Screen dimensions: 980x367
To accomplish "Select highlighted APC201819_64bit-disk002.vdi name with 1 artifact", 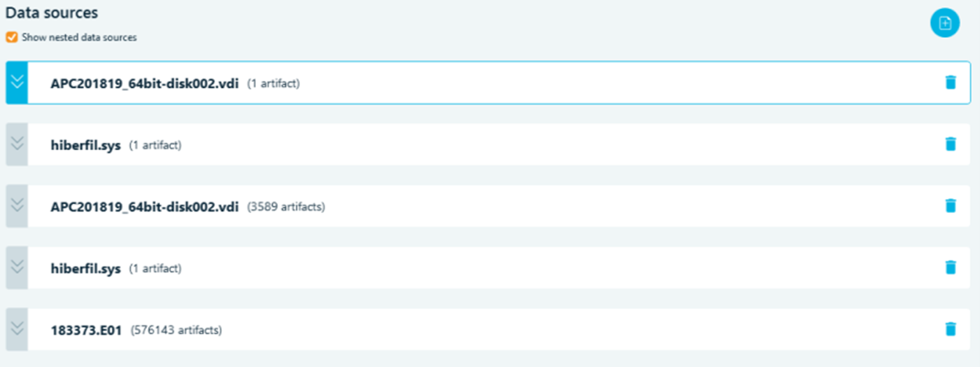I will tap(145, 83).
